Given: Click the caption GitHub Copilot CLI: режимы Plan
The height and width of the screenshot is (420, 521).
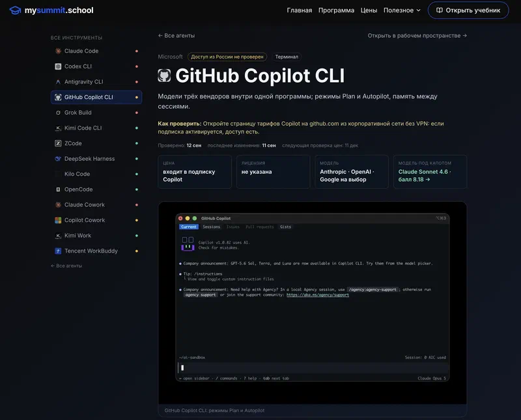Looking at the screenshot, I should (x=214, y=411).
